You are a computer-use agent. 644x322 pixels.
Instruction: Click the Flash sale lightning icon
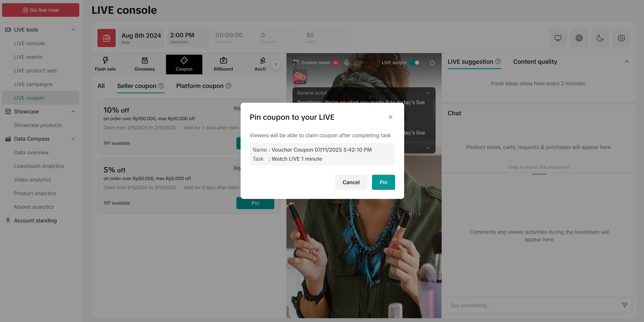pyautogui.click(x=105, y=60)
